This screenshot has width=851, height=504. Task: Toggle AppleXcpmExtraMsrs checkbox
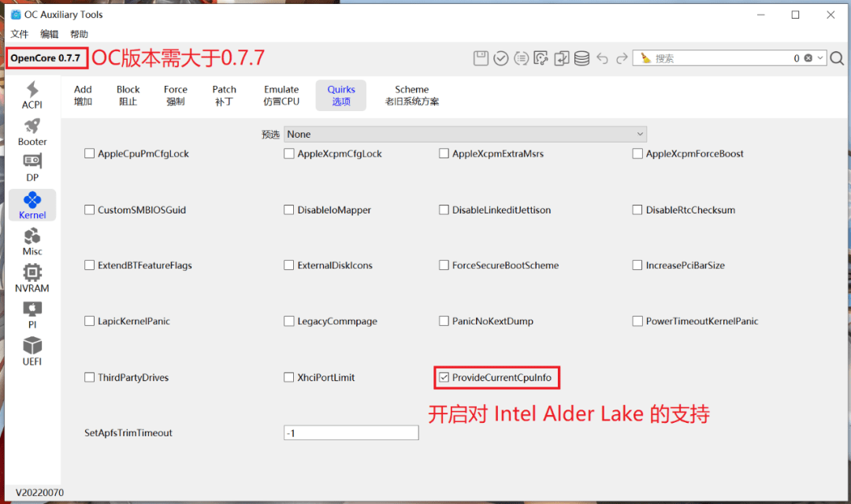pyautogui.click(x=444, y=154)
